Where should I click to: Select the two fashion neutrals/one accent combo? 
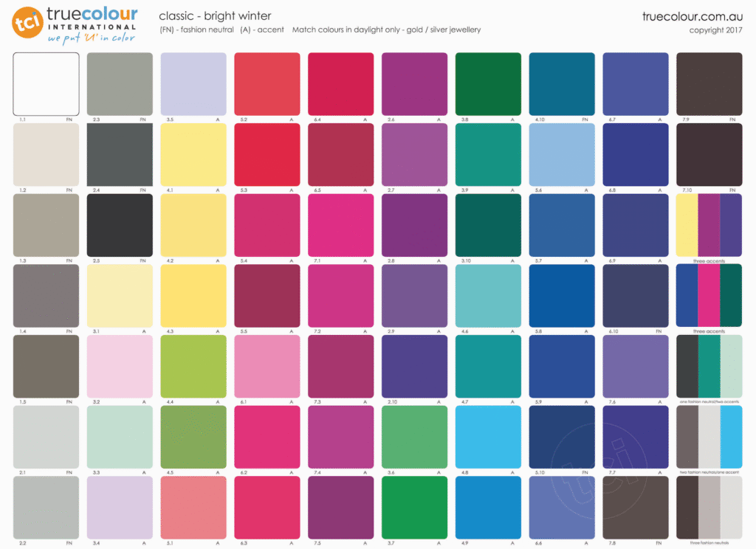point(709,437)
